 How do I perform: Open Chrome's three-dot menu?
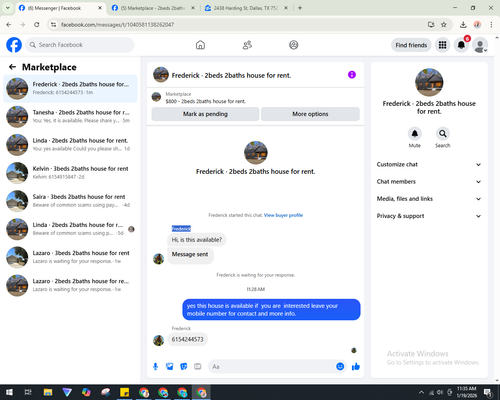pyautogui.click(x=491, y=24)
